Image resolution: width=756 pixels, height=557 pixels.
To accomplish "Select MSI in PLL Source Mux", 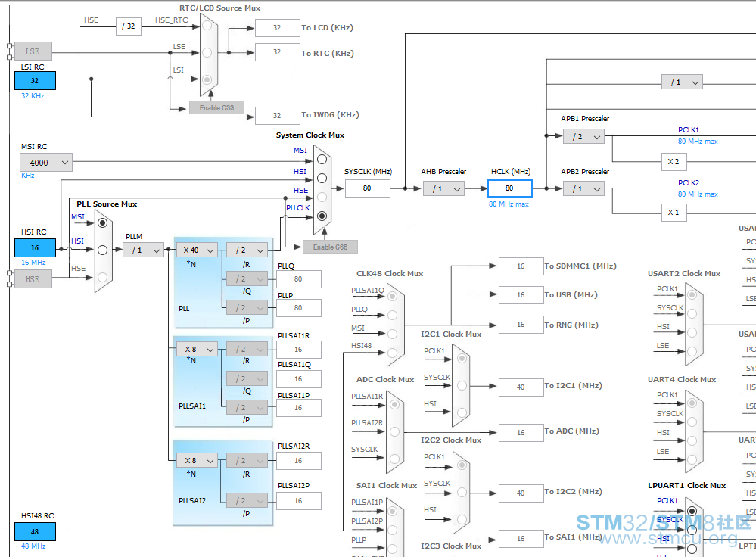I will coord(102,222).
